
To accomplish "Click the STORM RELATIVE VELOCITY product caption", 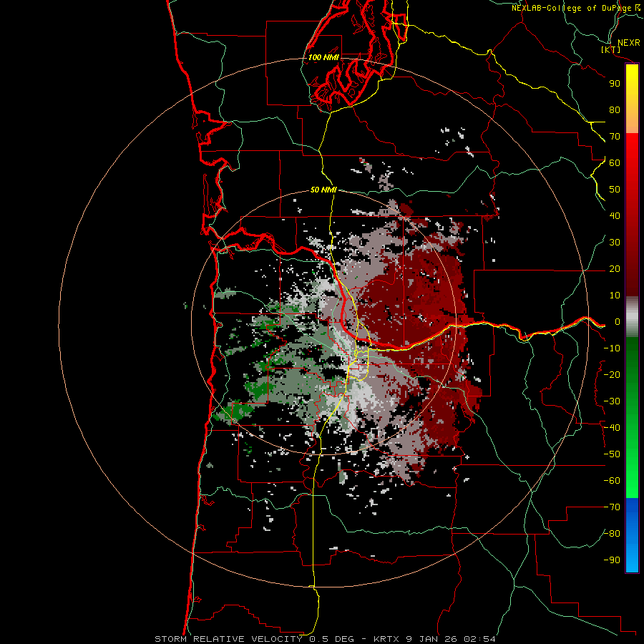I will [325, 639].
